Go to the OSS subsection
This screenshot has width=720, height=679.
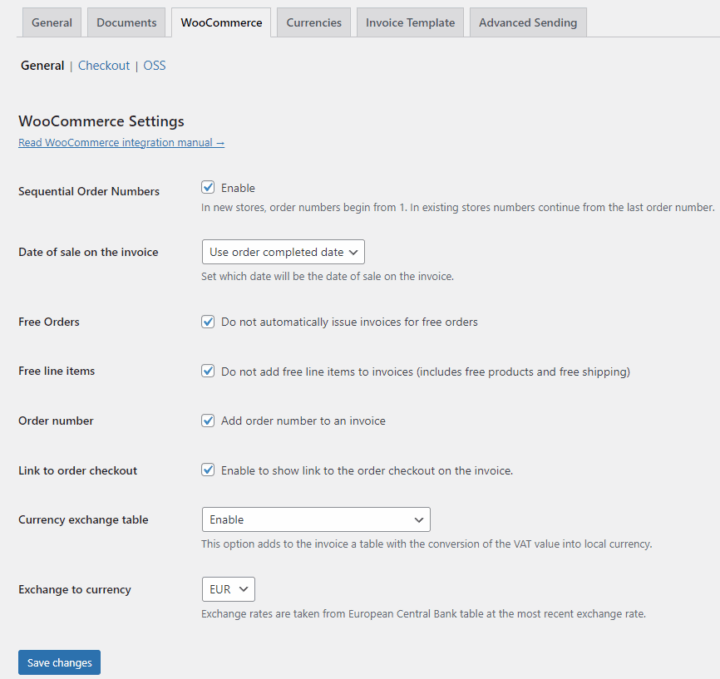coord(154,66)
